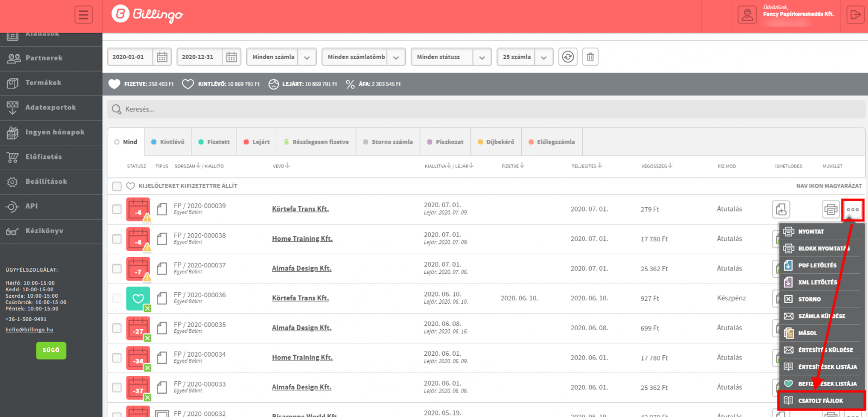868x417 pixels.
Task: Click the -27 status icon of invoice 2020-000035
Action: coord(138,329)
